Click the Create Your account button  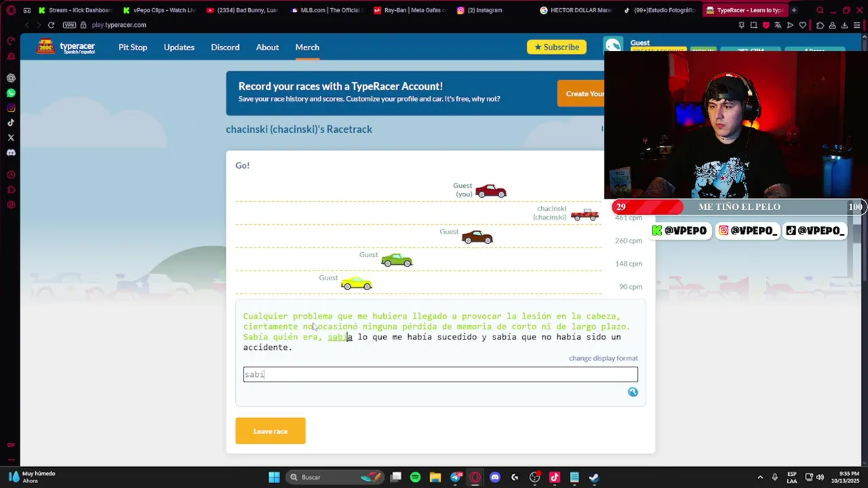pos(581,94)
